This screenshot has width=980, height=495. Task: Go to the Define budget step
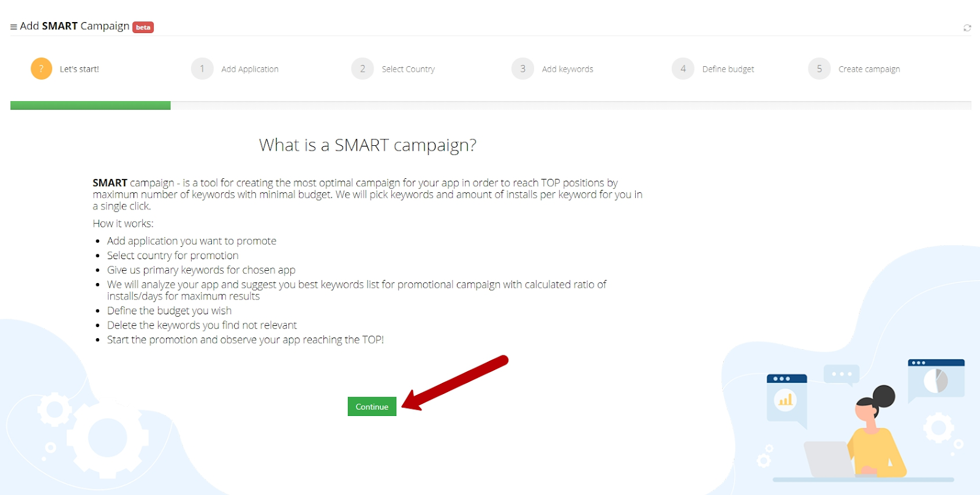pyautogui.click(x=728, y=69)
